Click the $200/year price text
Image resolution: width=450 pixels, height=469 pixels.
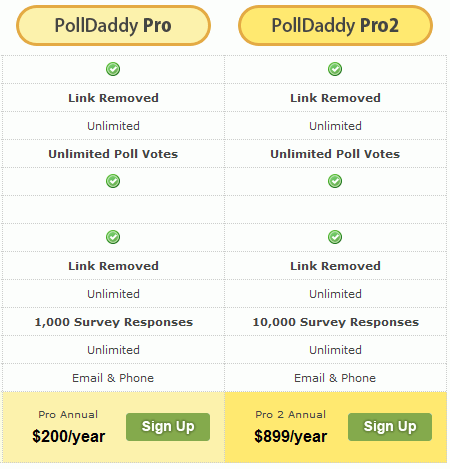[69, 436]
